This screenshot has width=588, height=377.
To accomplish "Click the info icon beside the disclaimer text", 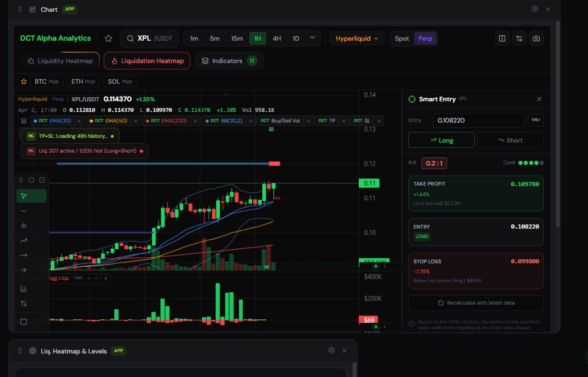I will pyautogui.click(x=411, y=323).
